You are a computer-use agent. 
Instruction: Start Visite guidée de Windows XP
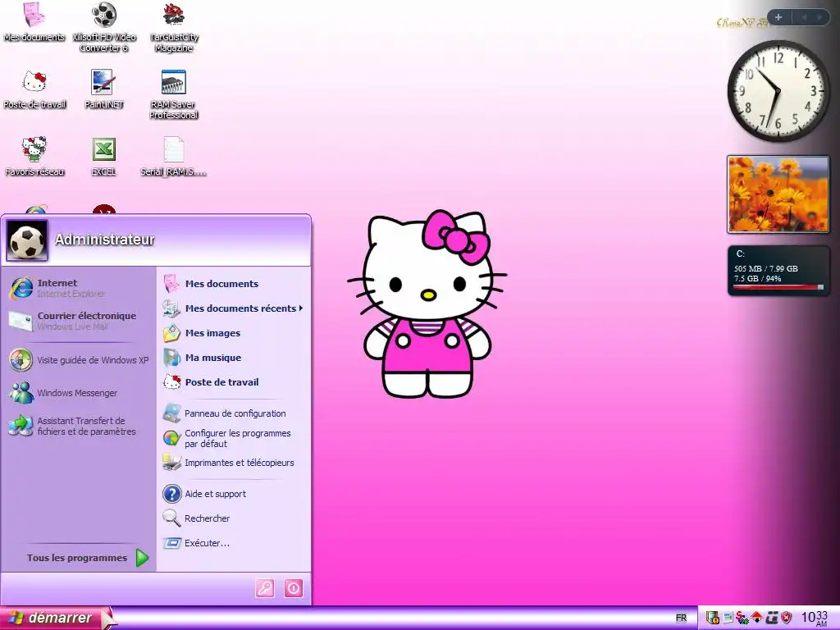point(78,360)
